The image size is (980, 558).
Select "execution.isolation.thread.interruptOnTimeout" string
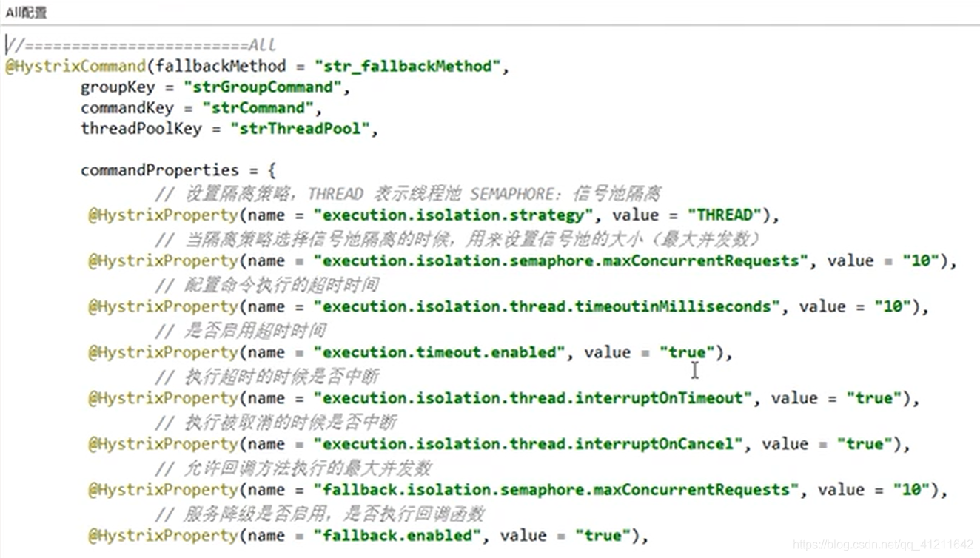pos(532,399)
